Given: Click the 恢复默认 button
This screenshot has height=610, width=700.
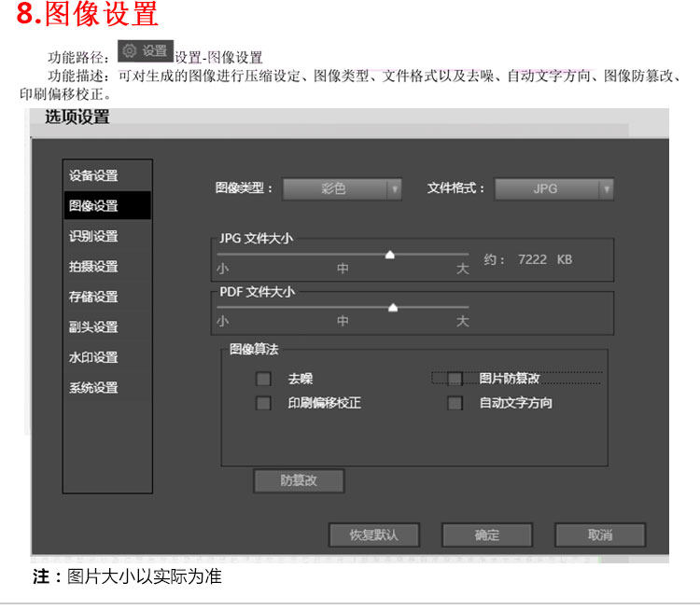Looking at the screenshot, I should (x=374, y=534).
